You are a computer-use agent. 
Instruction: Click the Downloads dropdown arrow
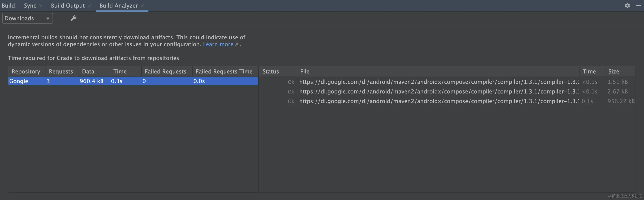[x=48, y=18]
